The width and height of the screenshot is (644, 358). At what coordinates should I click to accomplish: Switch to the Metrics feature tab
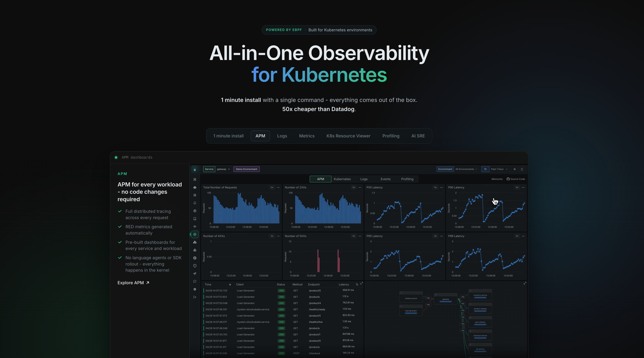click(x=307, y=136)
